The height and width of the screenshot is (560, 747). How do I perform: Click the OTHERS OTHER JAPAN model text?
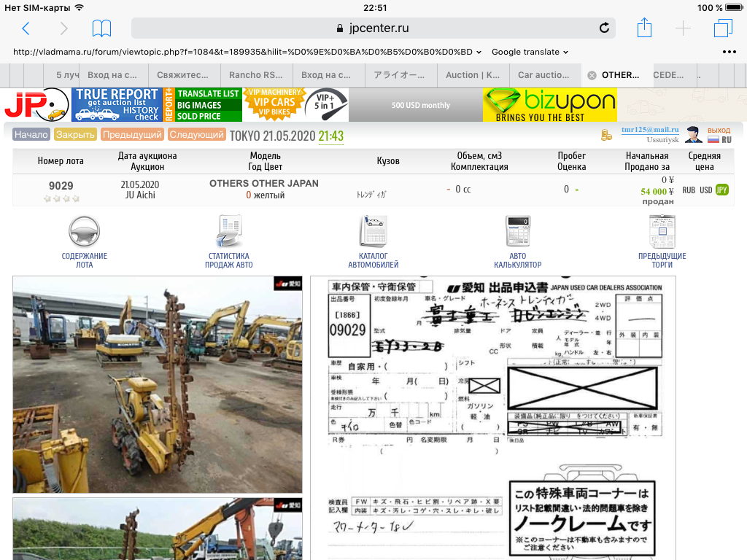pyautogui.click(x=264, y=183)
